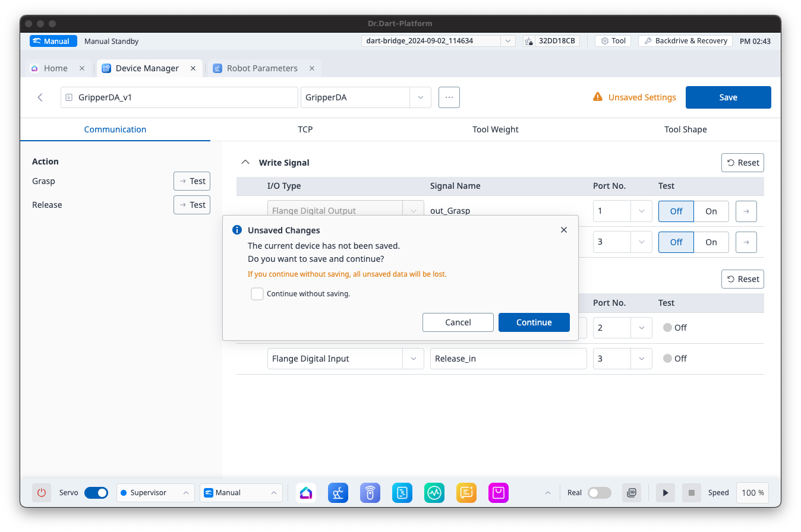Open the Home module icon in the bottom dock
The width and height of the screenshot is (801, 532).
(306, 493)
